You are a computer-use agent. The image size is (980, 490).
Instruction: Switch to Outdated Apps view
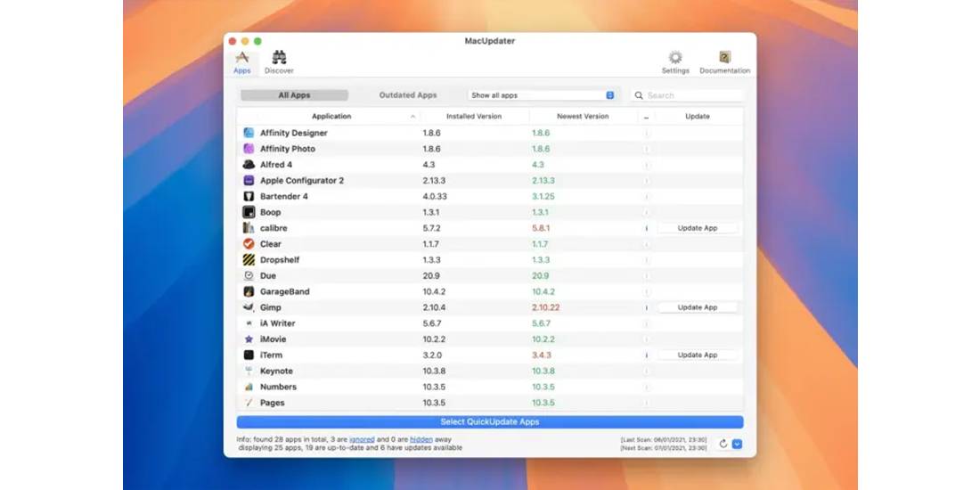[x=408, y=95]
